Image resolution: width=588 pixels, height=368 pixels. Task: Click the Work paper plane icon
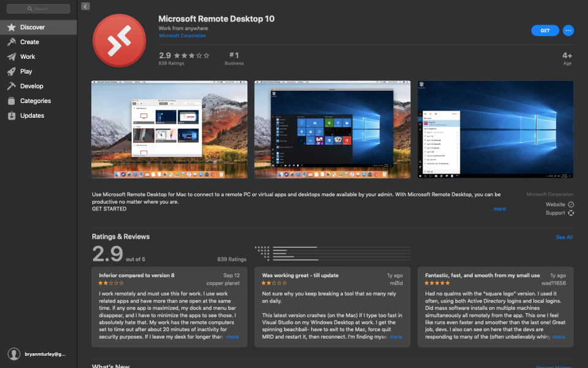[12, 56]
